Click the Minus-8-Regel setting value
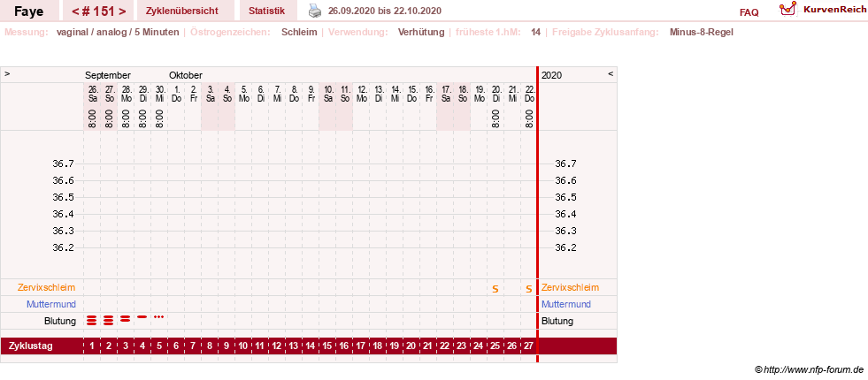 pos(701,32)
